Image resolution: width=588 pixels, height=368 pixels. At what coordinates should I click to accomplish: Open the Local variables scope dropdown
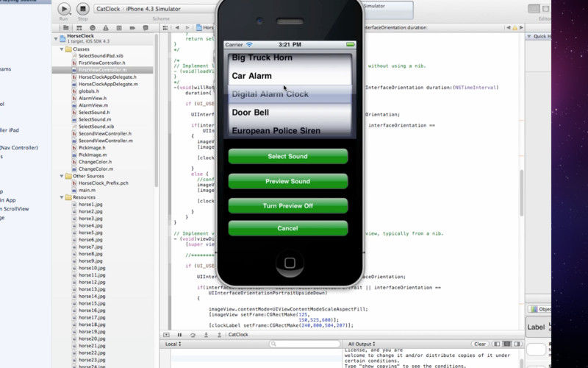(173, 344)
